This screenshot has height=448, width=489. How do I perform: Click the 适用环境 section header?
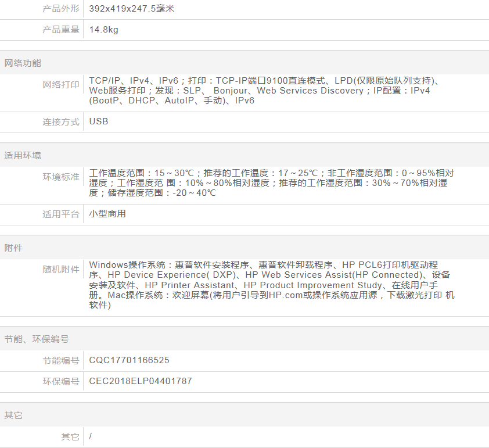(x=23, y=156)
